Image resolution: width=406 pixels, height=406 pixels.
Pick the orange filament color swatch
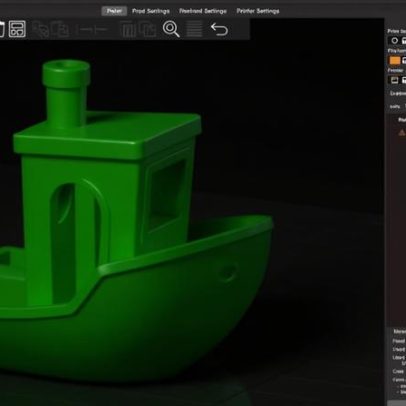tap(395, 60)
